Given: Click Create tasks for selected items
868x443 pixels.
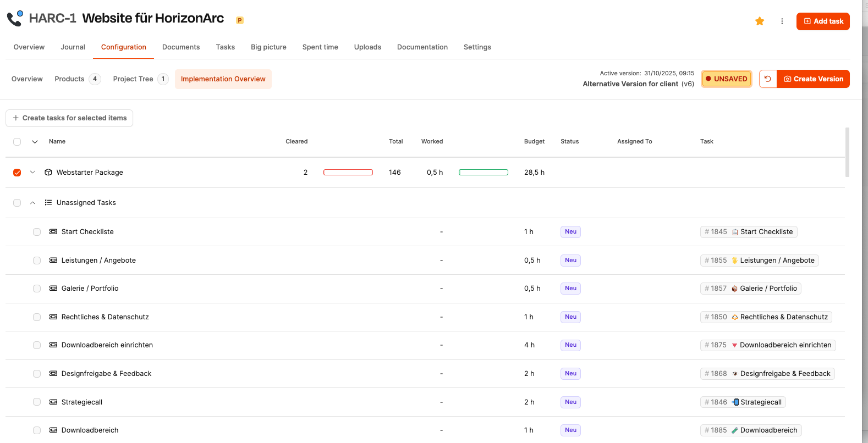Looking at the screenshot, I should (69, 118).
